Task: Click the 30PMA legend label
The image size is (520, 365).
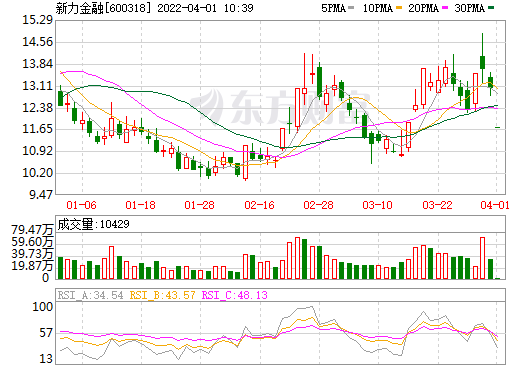Action: click(x=469, y=8)
